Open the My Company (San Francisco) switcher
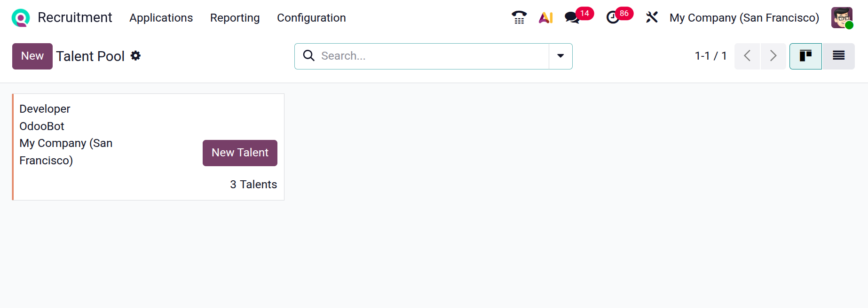Viewport: 868px width, 308px height. pyautogui.click(x=744, y=18)
